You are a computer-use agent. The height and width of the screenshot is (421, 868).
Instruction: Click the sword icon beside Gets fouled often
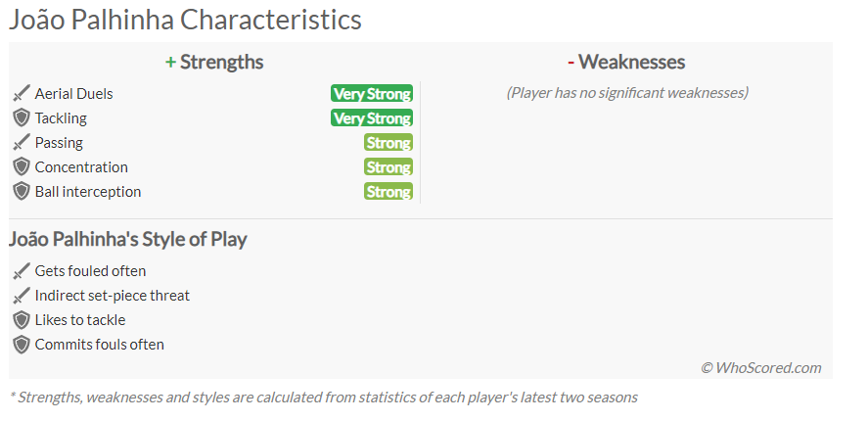21,271
